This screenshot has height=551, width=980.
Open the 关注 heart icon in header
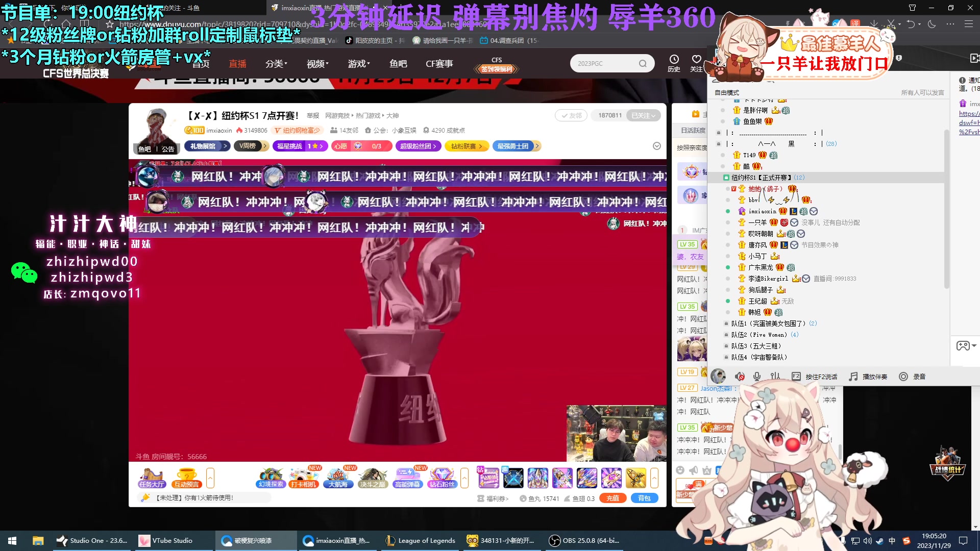(x=696, y=63)
